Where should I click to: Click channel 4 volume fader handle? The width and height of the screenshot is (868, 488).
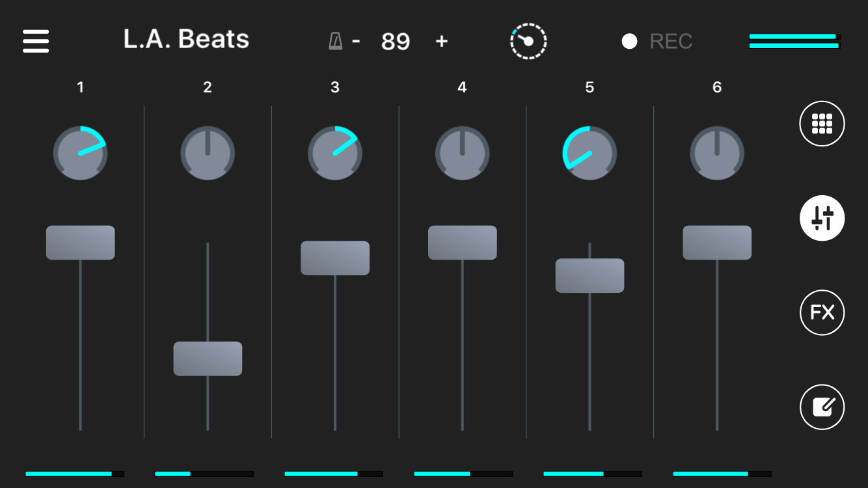[463, 243]
